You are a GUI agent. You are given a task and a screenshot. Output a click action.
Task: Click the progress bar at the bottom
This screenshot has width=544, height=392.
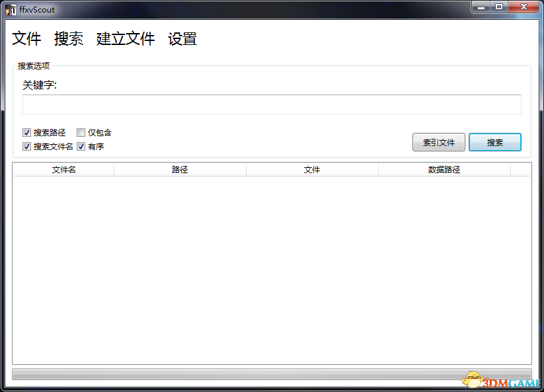(x=272, y=374)
